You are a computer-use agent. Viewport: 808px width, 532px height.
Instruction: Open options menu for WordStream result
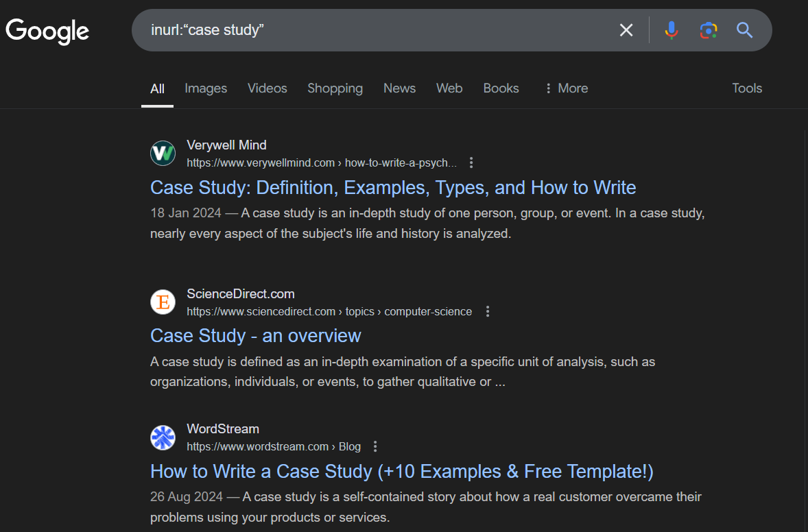(x=375, y=446)
